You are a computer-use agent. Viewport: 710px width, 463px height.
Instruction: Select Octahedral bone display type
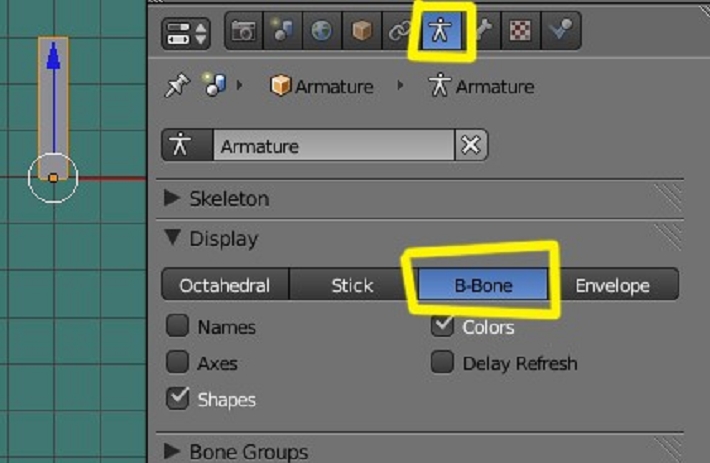(225, 286)
